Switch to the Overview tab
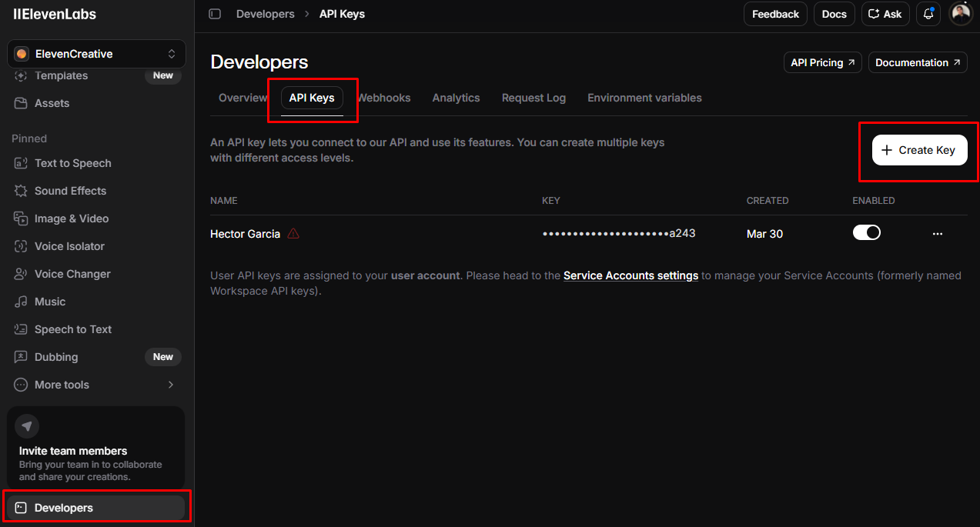 click(x=242, y=98)
